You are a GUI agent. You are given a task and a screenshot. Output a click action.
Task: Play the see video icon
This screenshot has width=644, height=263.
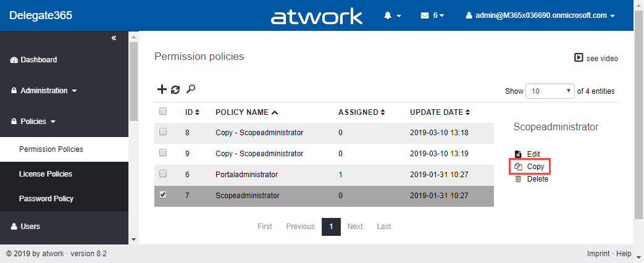[x=579, y=58]
